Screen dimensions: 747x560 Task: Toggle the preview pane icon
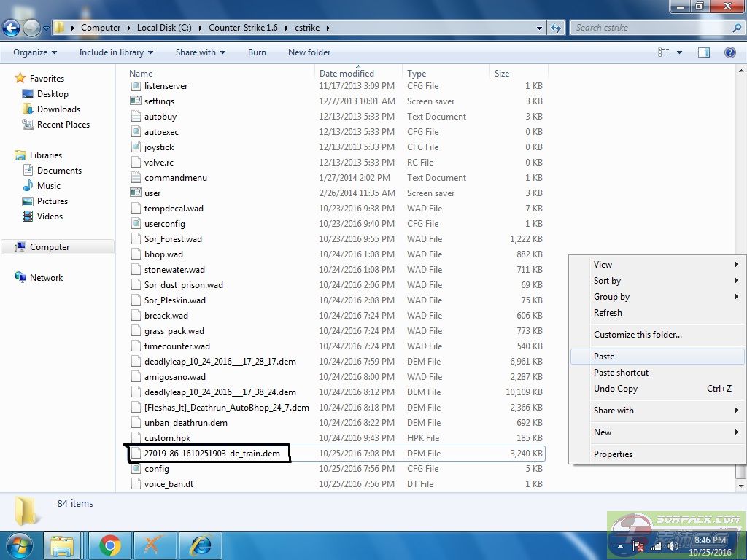click(704, 52)
